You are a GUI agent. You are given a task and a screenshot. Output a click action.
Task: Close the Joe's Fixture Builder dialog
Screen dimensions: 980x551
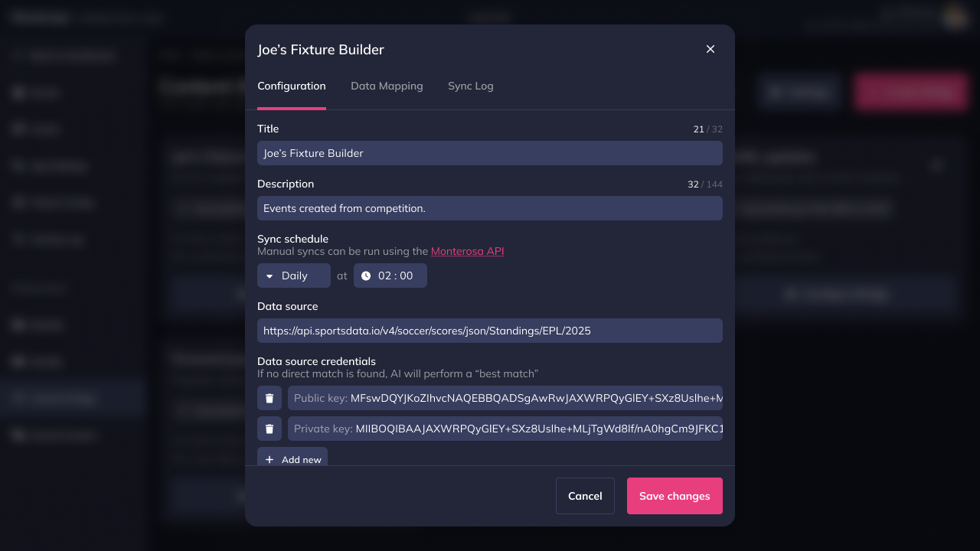710,49
